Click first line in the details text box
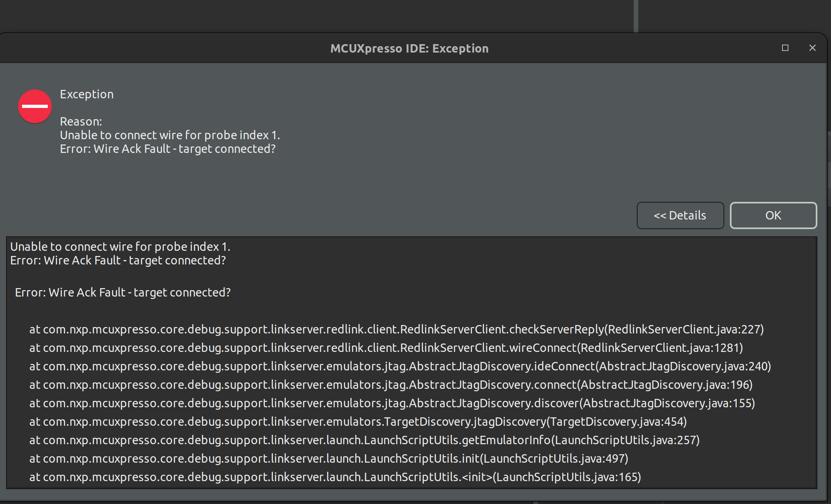 [120, 247]
